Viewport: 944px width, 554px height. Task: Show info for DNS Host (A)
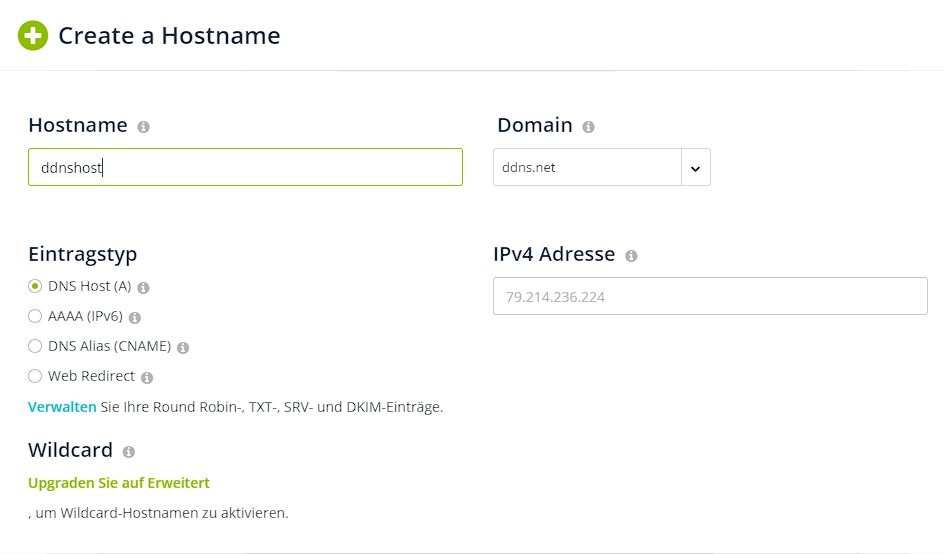click(x=144, y=288)
